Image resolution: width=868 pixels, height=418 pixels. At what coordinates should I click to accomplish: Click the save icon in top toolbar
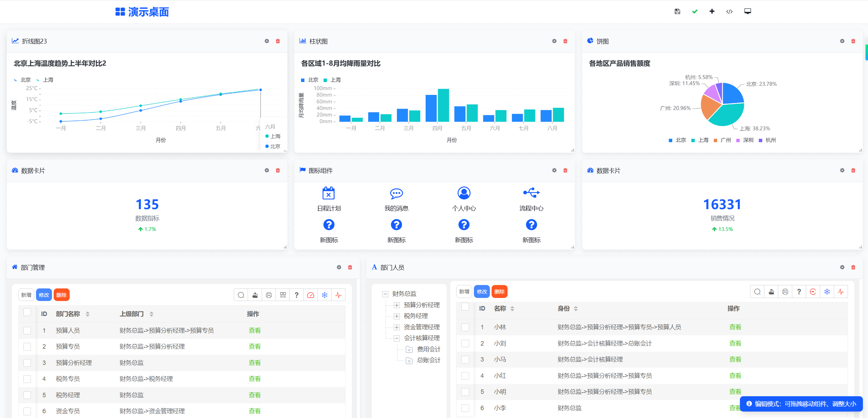677,12
